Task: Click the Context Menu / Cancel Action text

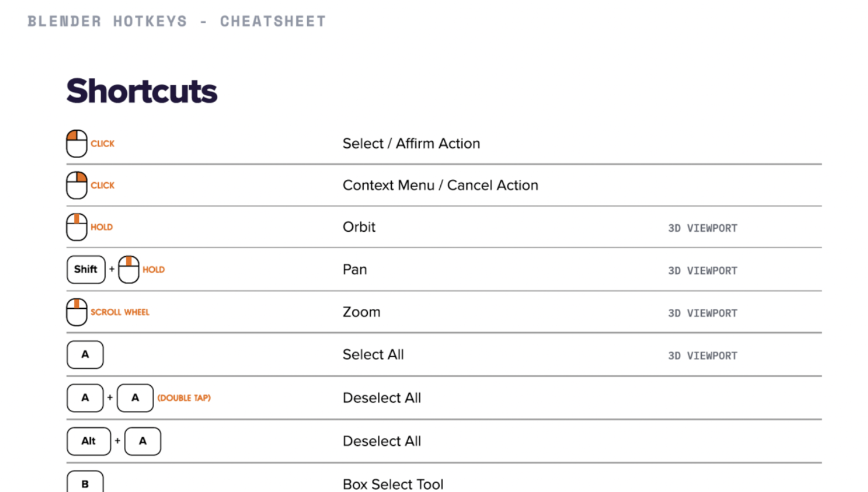Action: coord(440,185)
